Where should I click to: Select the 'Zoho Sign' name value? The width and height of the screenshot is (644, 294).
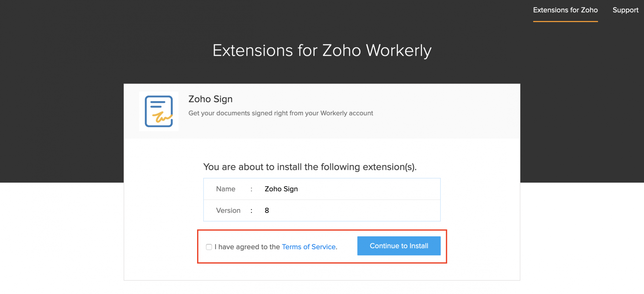pyautogui.click(x=281, y=189)
